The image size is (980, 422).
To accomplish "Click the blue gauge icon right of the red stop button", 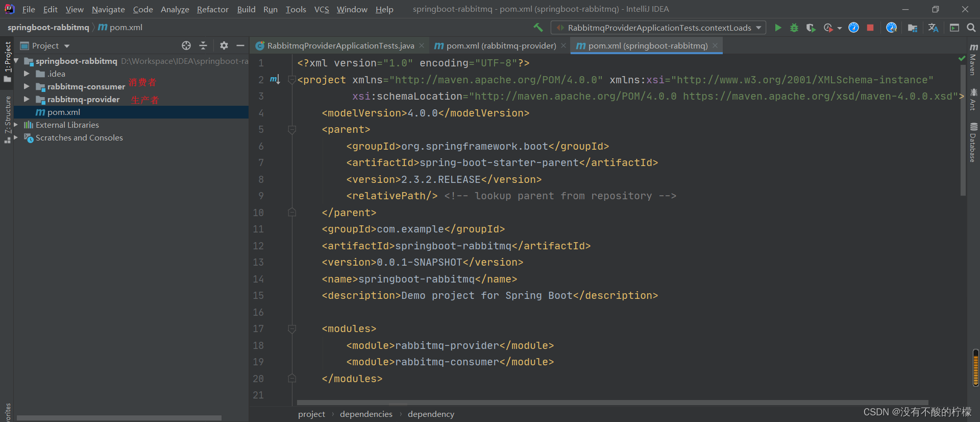I will pyautogui.click(x=891, y=28).
